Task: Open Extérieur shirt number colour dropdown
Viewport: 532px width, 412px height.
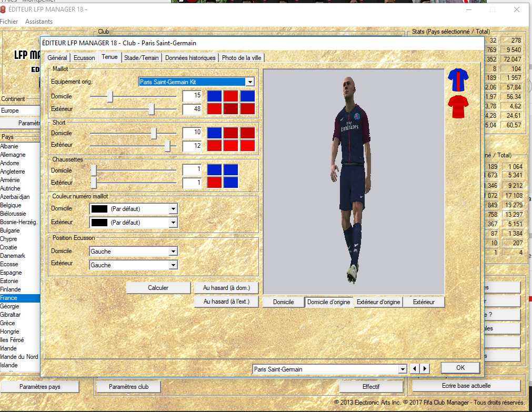Action: pos(173,222)
